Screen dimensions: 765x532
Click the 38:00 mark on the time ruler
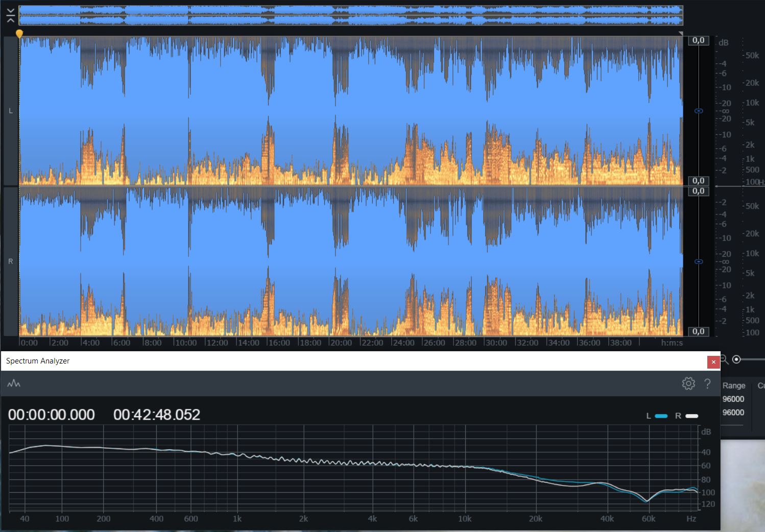pos(620,343)
